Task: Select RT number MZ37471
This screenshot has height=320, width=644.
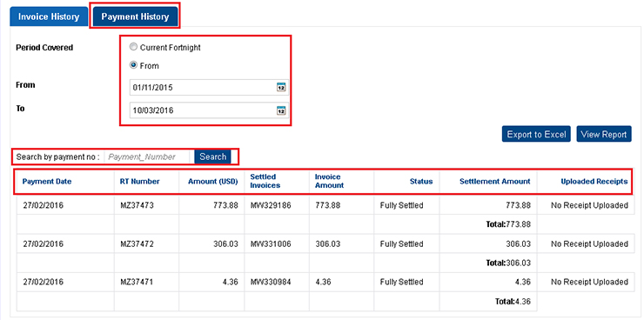Action: pos(137,283)
